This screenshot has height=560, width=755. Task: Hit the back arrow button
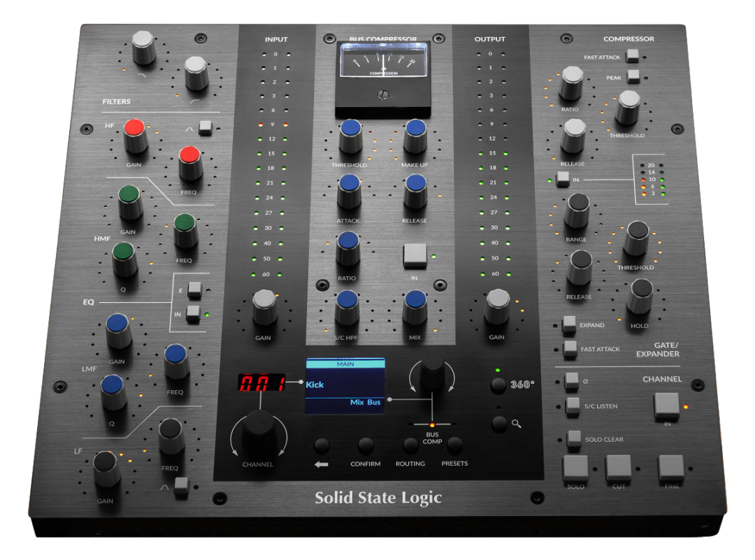coord(322,445)
